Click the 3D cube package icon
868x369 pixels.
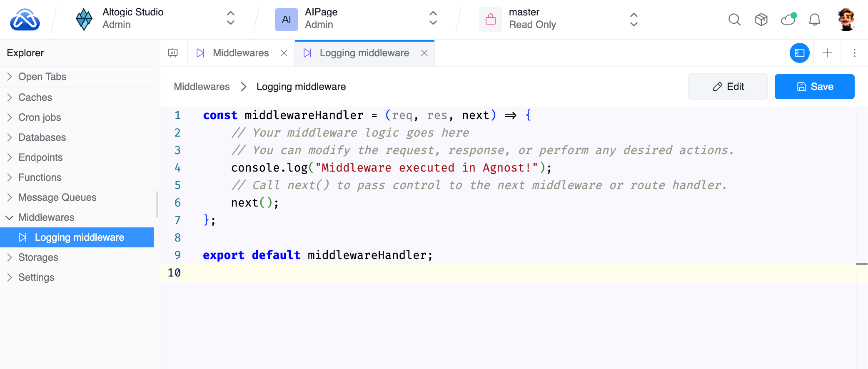761,20
